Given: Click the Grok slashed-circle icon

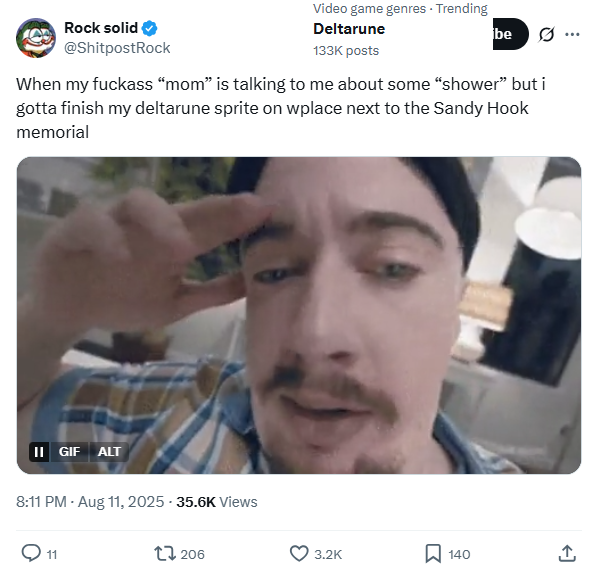Looking at the screenshot, I should (546, 35).
